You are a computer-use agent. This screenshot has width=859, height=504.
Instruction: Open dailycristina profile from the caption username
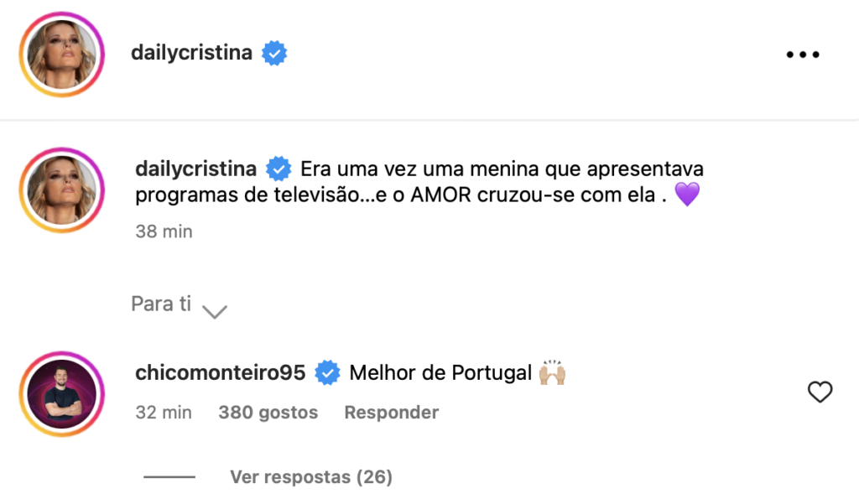[195, 169]
